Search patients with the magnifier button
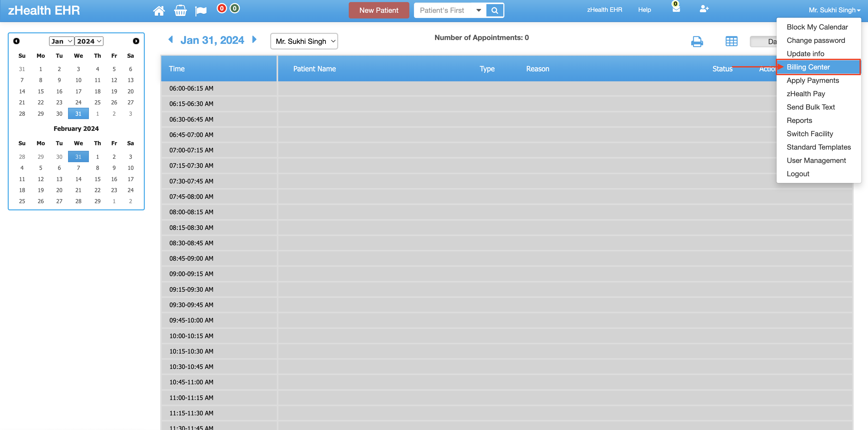The height and width of the screenshot is (430, 868). click(x=494, y=11)
